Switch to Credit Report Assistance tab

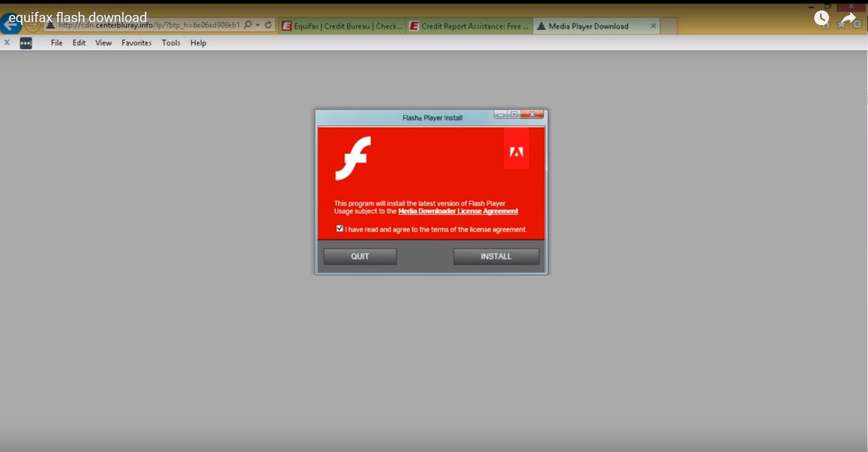(x=470, y=26)
